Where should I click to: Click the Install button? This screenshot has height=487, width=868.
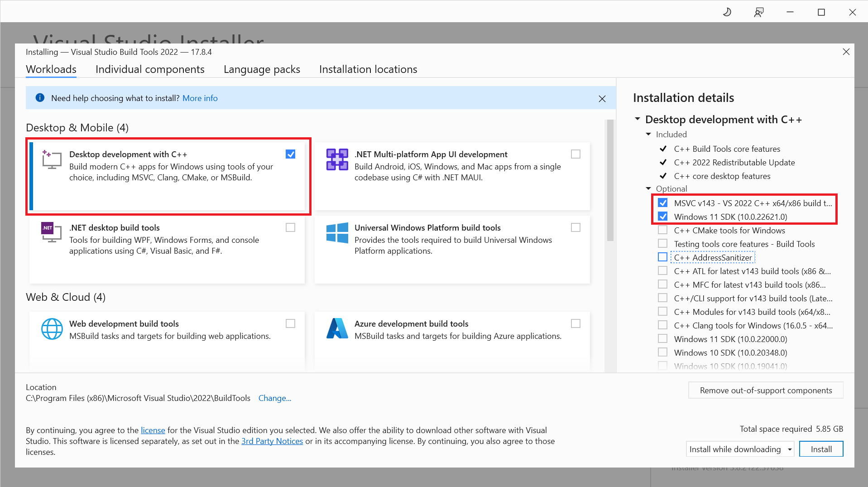point(821,449)
